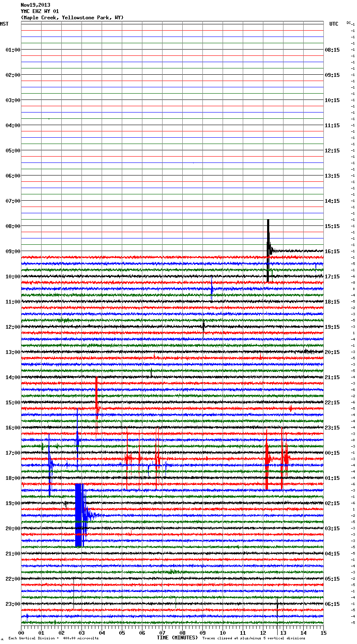Click the DC column header
357x644 pixels.
(x=349, y=23)
